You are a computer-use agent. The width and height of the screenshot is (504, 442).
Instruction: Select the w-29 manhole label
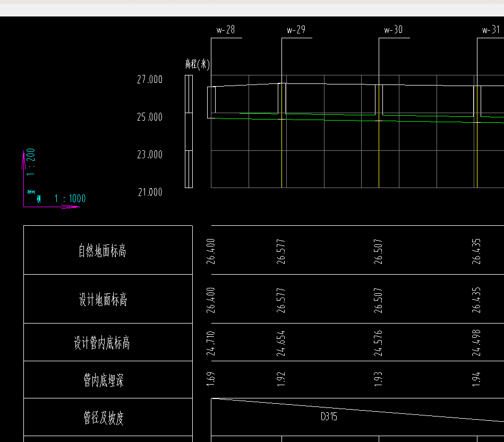tap(296, 30)
